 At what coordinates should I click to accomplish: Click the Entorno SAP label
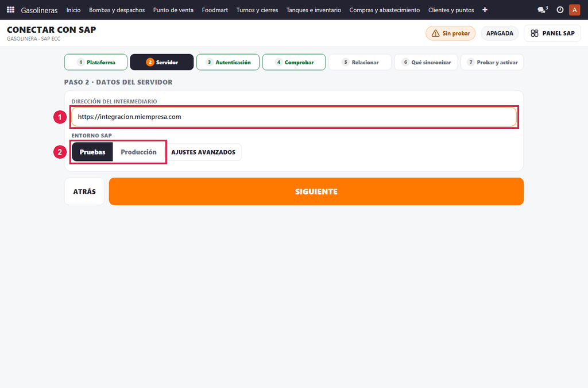coord(91,136)
